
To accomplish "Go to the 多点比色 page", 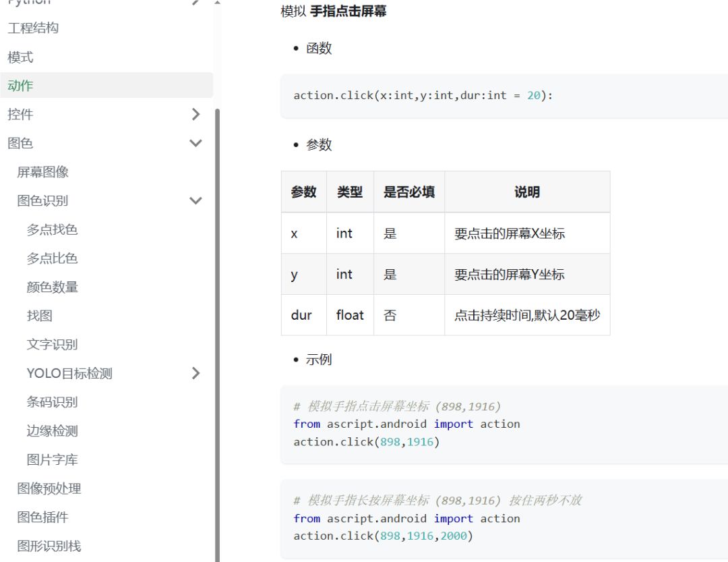I will click(52, 258).
